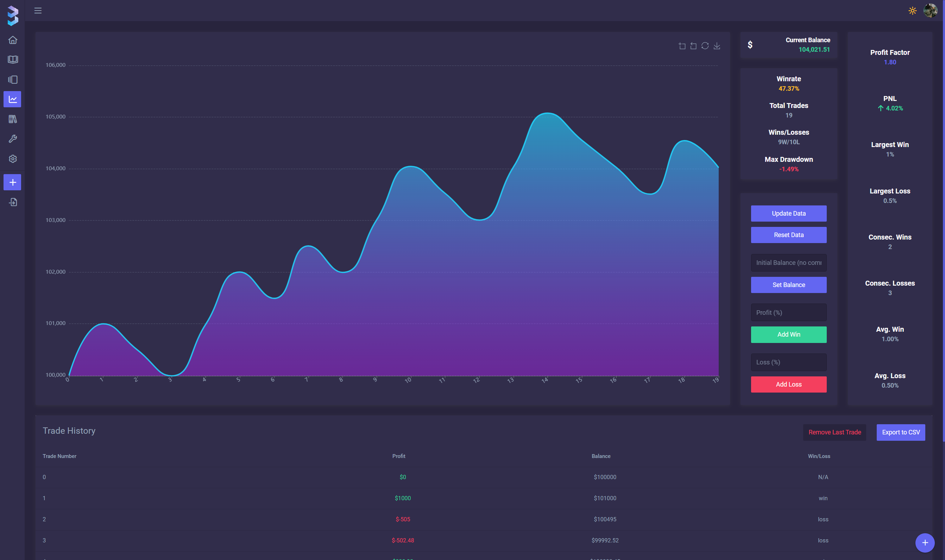Click Remove Last Trade
This screenshot has height=560, width=945.
pos(834,432)
